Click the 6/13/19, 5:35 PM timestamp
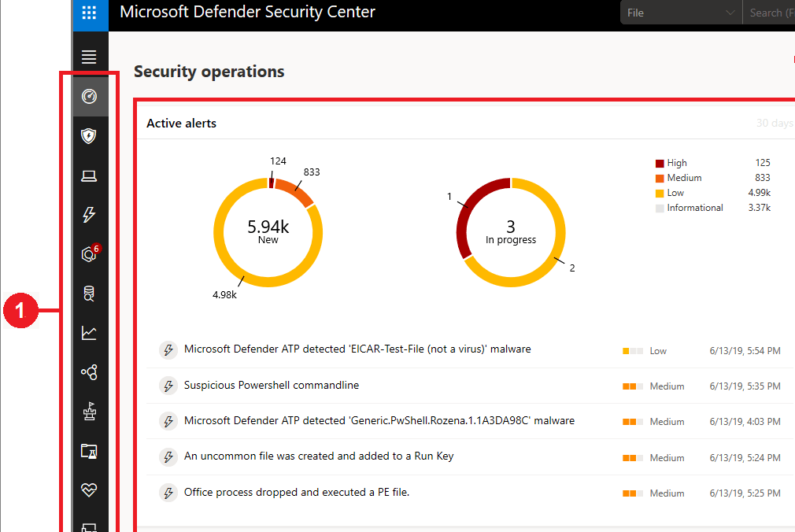The width and height of the screenshot is (795, 532). pos(745,386)
